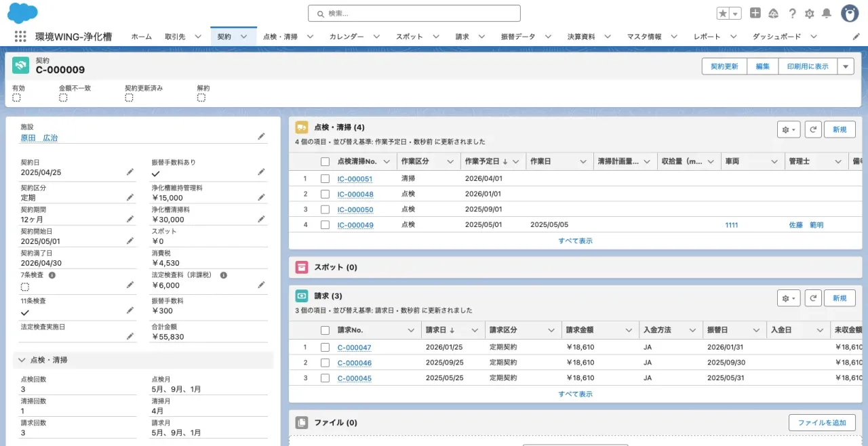
Task: Click すべて表示 under 請求 list
Action: click(x=576, y=394)
